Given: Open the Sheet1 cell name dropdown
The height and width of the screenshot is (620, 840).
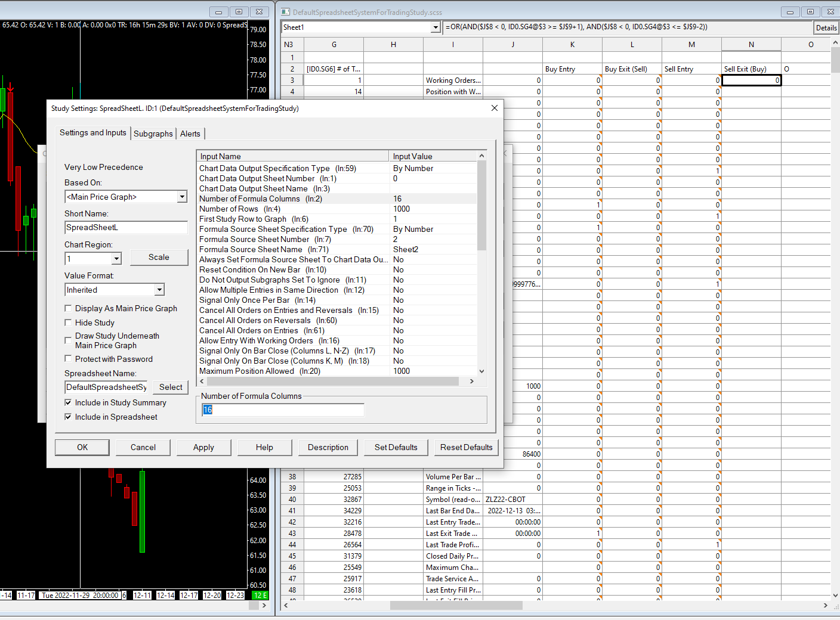Looking at the screenshot, I should [436, 27].
